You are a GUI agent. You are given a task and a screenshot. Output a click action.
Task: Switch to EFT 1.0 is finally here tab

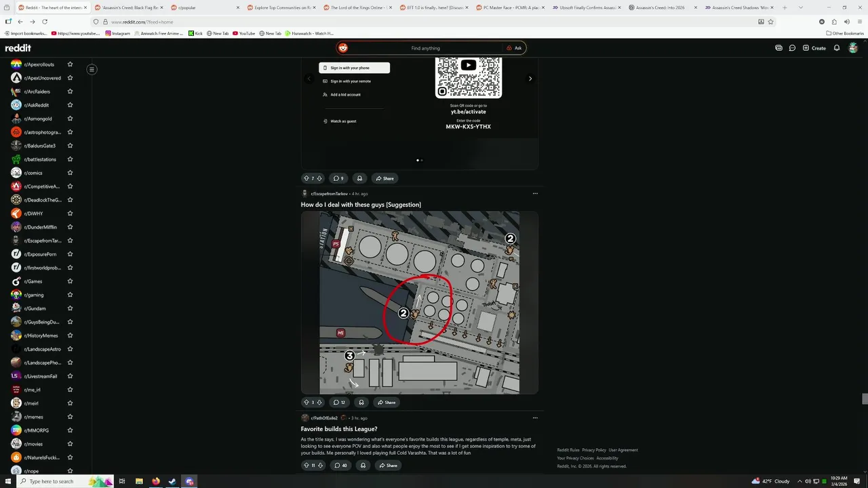[x=435, y=7]
